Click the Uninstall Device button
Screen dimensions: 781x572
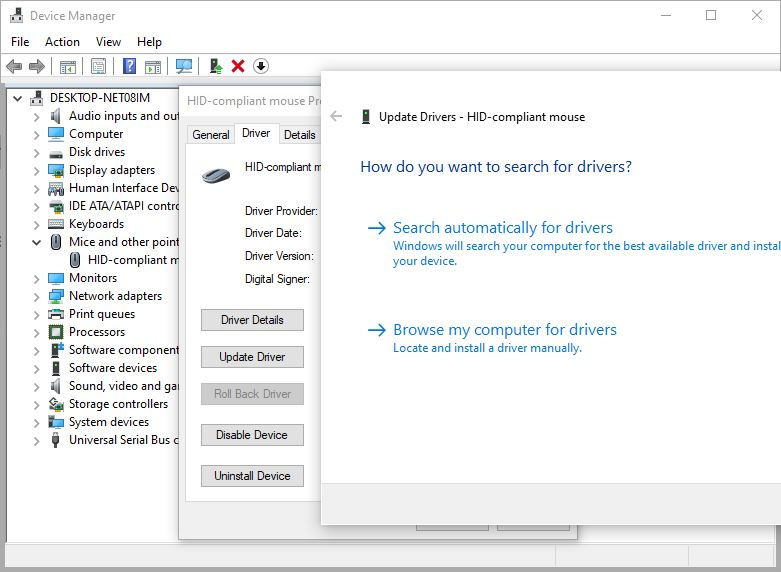tap(252, 476)
